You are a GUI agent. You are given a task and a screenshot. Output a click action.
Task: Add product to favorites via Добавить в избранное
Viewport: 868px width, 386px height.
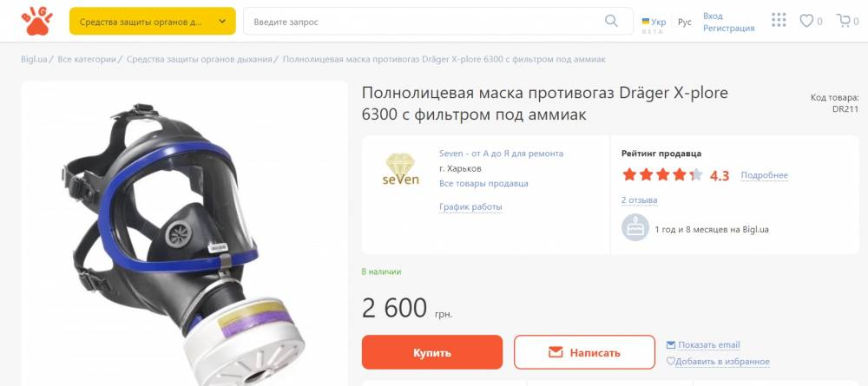[718, 361]
